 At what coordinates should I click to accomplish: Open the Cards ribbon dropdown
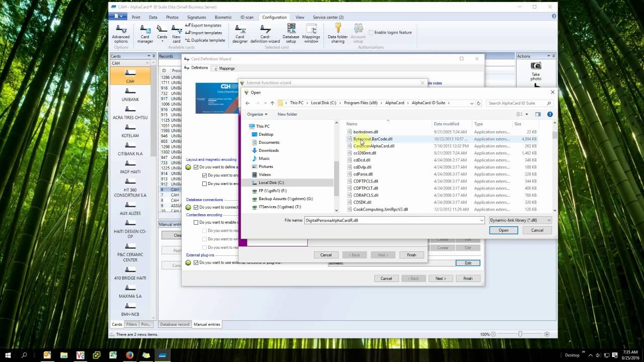point(162,33)
